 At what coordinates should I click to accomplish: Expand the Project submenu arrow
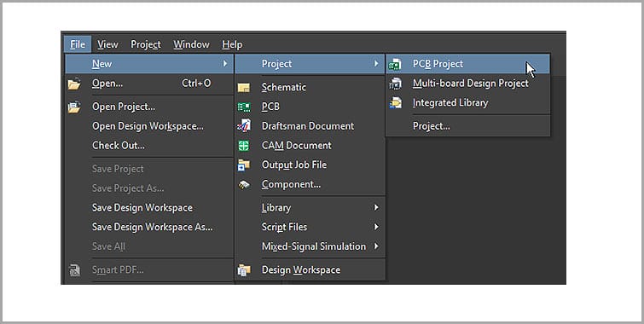point(376,64)
